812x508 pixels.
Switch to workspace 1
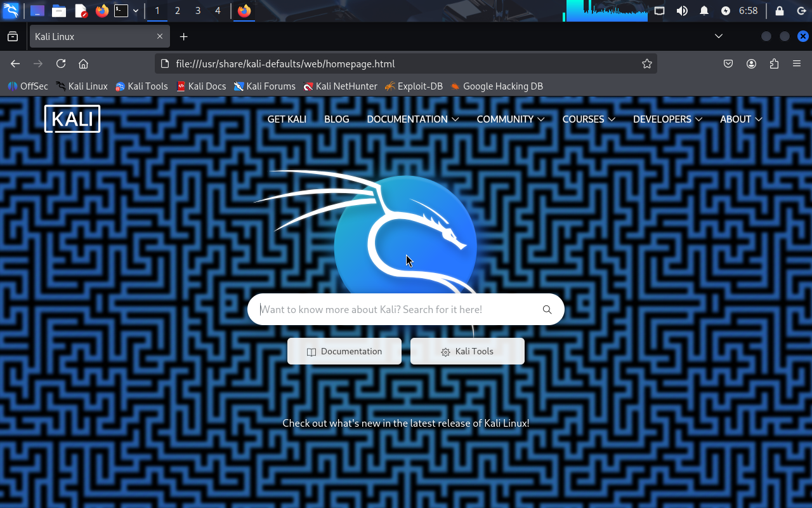[157, 11]
